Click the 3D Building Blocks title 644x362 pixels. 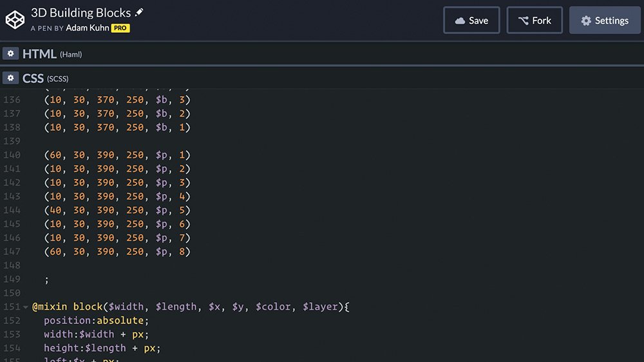pos(81,13)
